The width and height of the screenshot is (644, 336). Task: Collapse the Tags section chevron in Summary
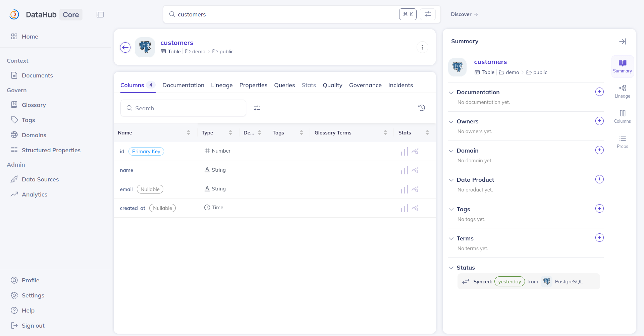pos(451,210)
